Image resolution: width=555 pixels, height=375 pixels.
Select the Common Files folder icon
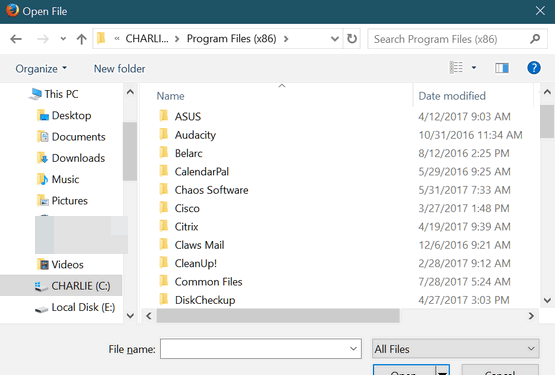pos(164,282)
